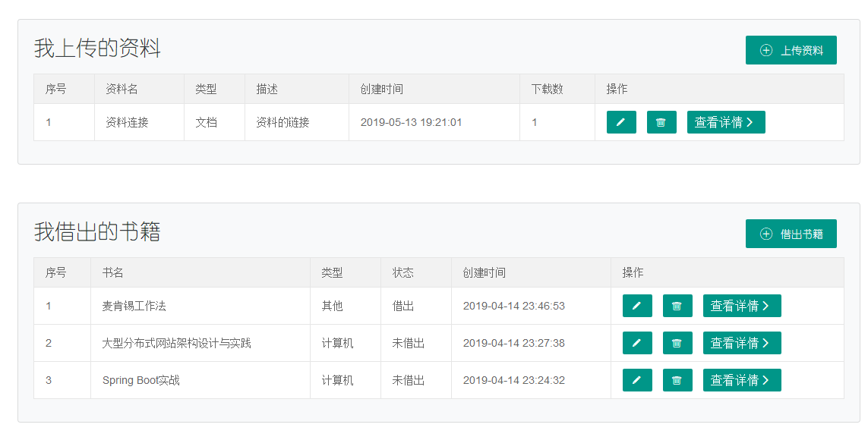Image resolution: width=868 pixels, height=437 pixels.
Task: View details of Spring Boot实战
Action: coord(741,380)
